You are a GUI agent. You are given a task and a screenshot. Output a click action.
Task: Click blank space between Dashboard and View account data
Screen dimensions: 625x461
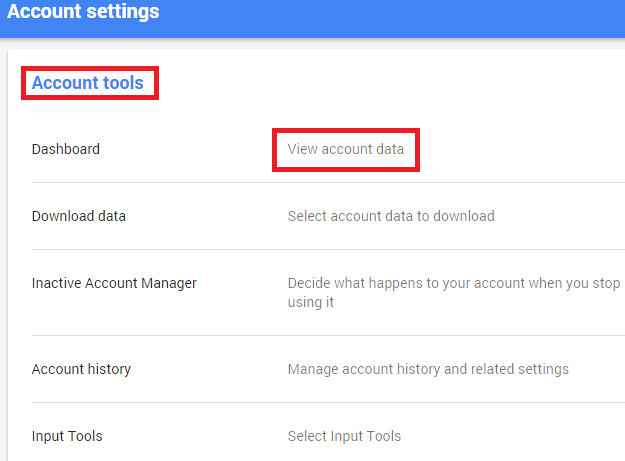point(186,149)
